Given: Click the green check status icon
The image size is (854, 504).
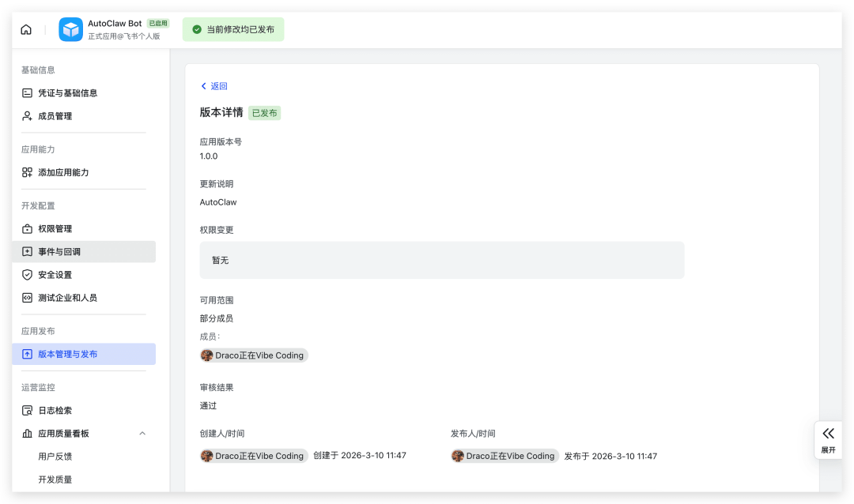Looking at the screenshot, I should (197, 29).
